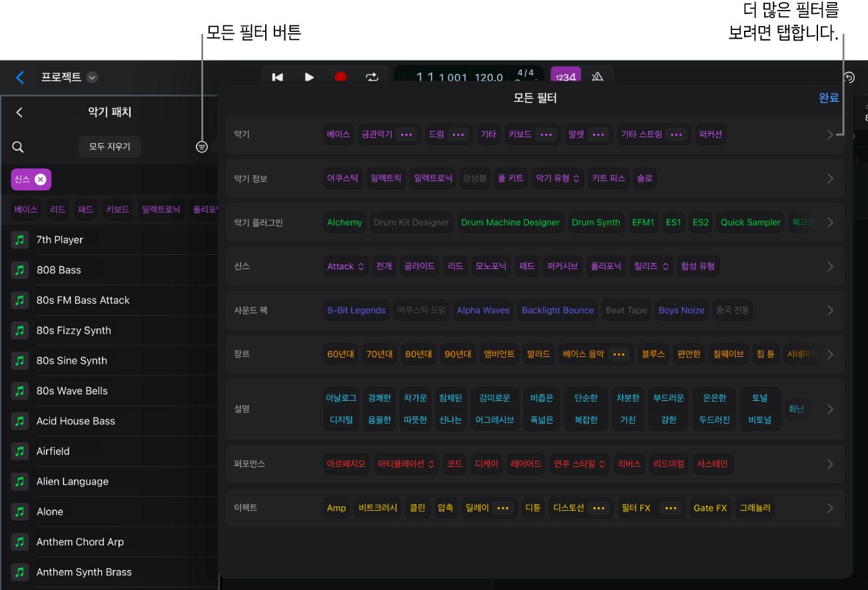Open the 연주 스타일 dropdown filter
The width and height of the screenshot is (868, 590).
(579, 464)
